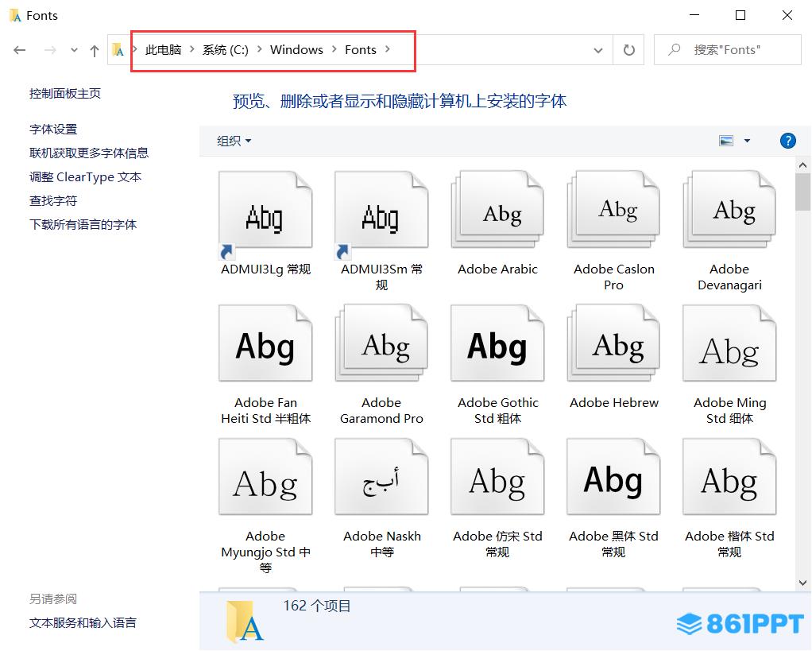Expand the chevron before 此电脑 breadcrumb
812x651 pixels.
coord(134,49)
